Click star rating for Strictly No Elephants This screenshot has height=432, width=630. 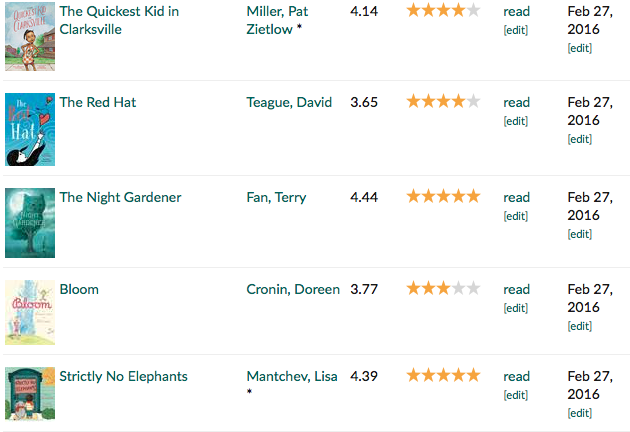click(443, 375)
